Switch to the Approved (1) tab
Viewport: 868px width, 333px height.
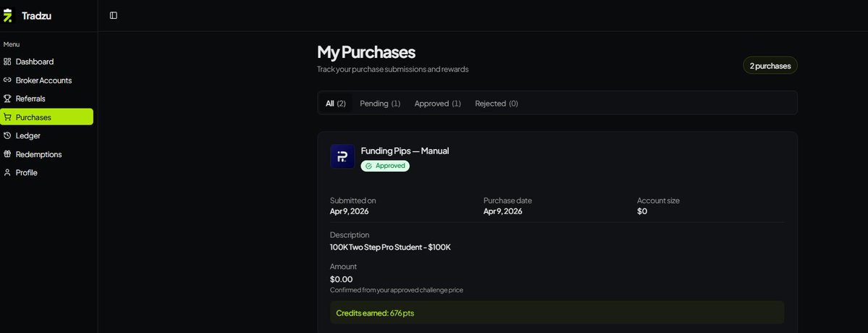click(x=437, y=104)
